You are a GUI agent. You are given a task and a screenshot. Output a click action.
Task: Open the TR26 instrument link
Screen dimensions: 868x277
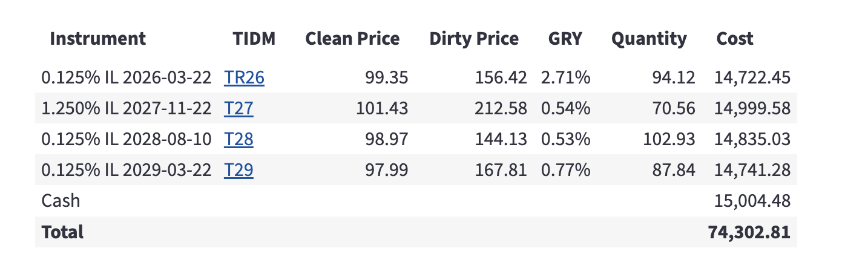coord(244,77)
